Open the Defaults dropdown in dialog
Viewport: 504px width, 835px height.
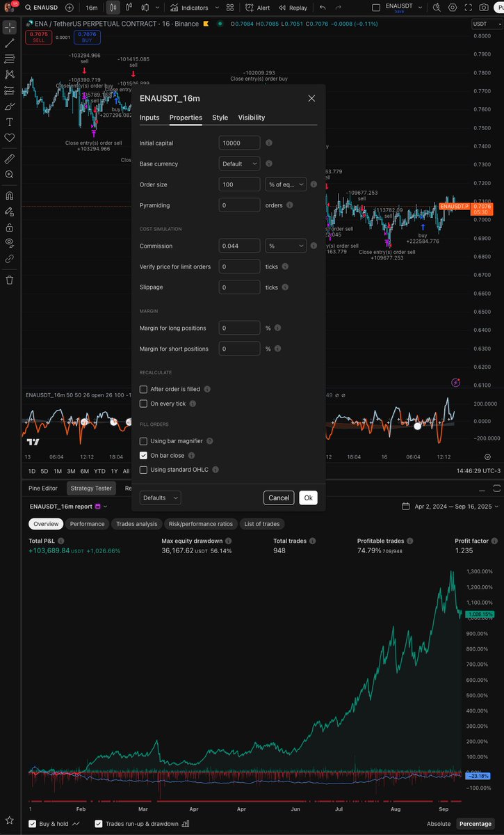coord(161,498)
